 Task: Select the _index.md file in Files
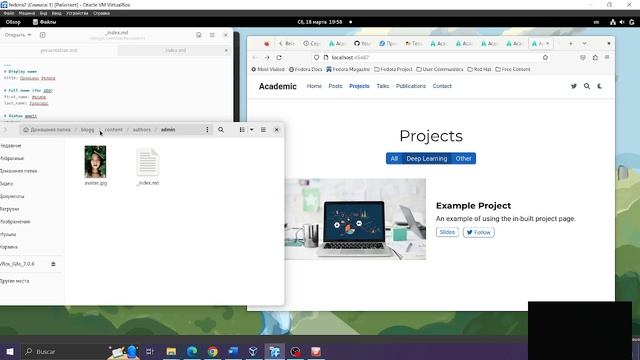148,167
